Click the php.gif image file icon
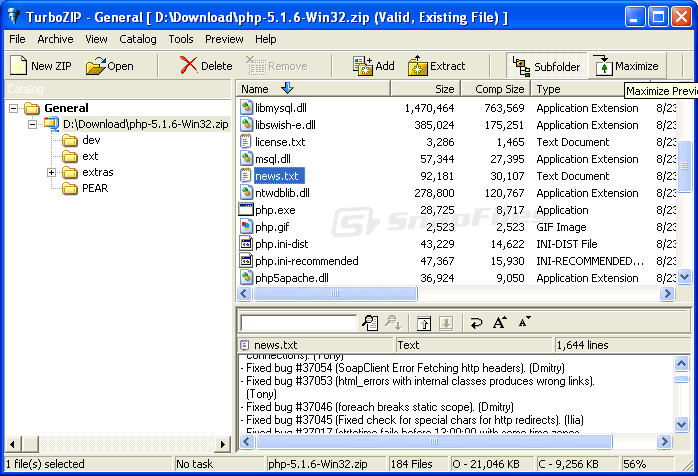This screenshot has height=476, width=698. tap(246, 226)
